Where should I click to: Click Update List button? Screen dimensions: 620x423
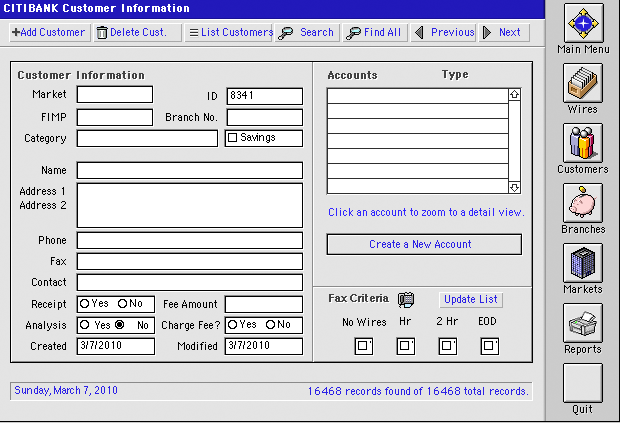(471, 300)
